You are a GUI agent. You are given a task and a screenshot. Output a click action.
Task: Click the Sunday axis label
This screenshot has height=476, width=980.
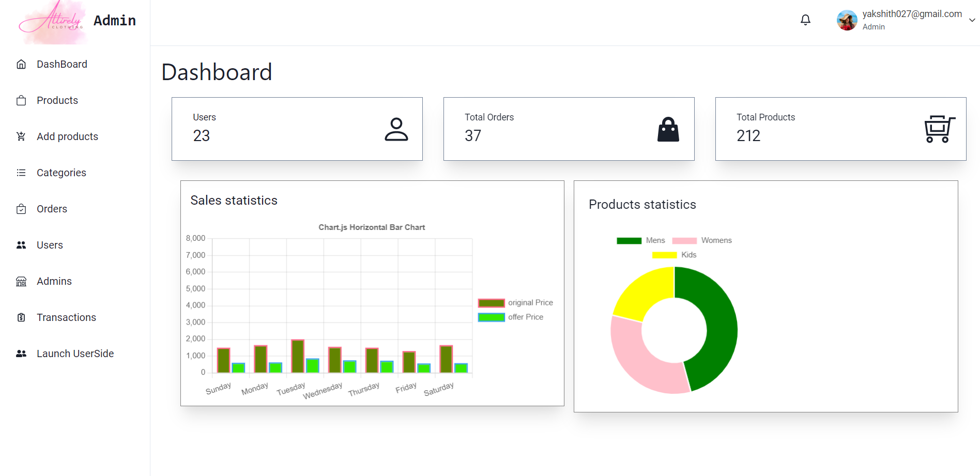(x=218, y=389)
